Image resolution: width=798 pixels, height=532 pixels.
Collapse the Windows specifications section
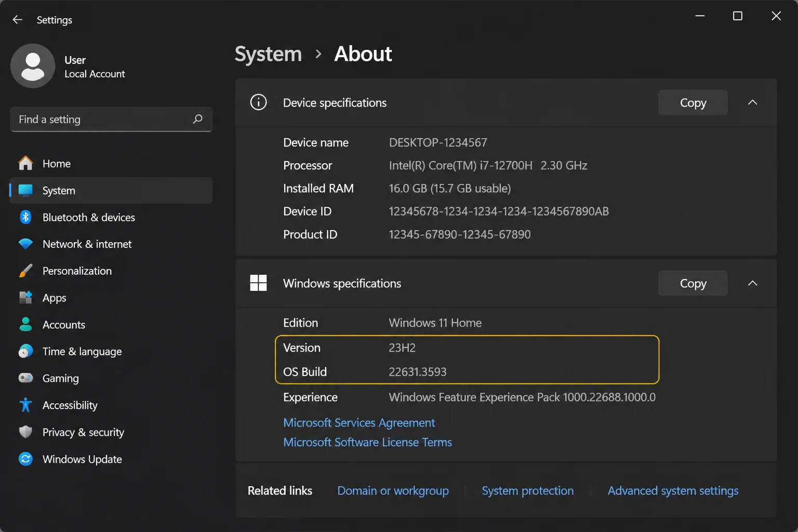pos(752,283)
